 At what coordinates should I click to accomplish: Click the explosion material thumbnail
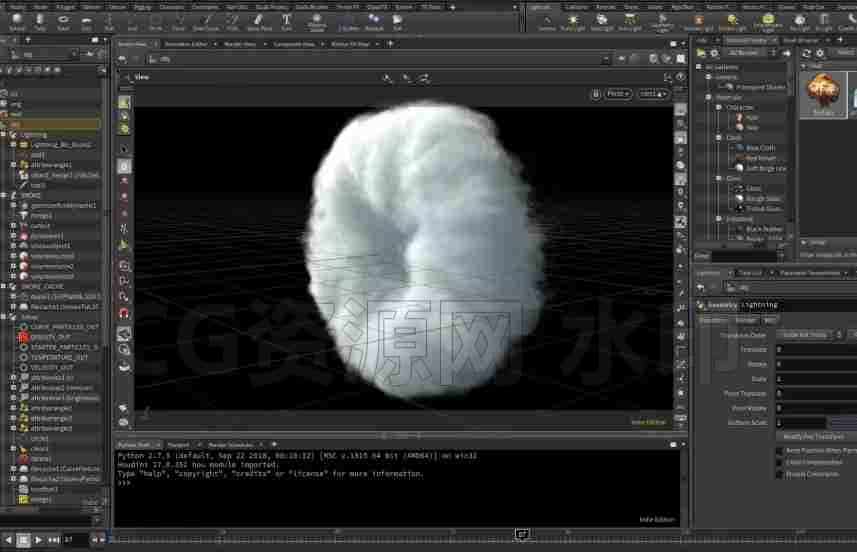[823, 93]
